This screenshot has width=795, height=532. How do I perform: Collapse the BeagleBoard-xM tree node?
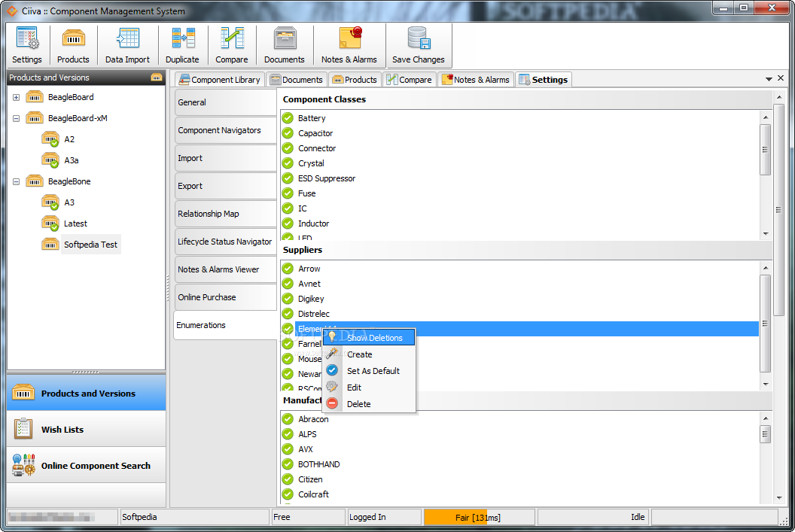click(17, 119)
